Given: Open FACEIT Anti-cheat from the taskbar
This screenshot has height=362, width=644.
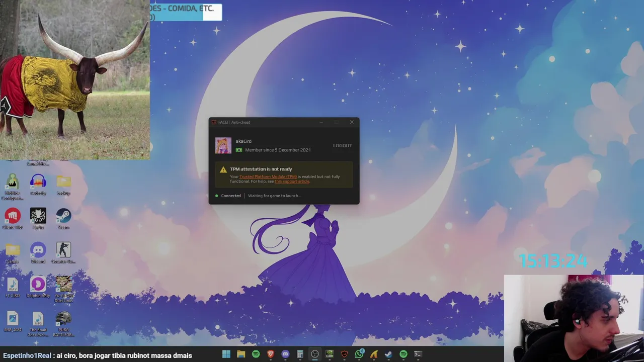Looking at the screenshot, I should [344, 354].
